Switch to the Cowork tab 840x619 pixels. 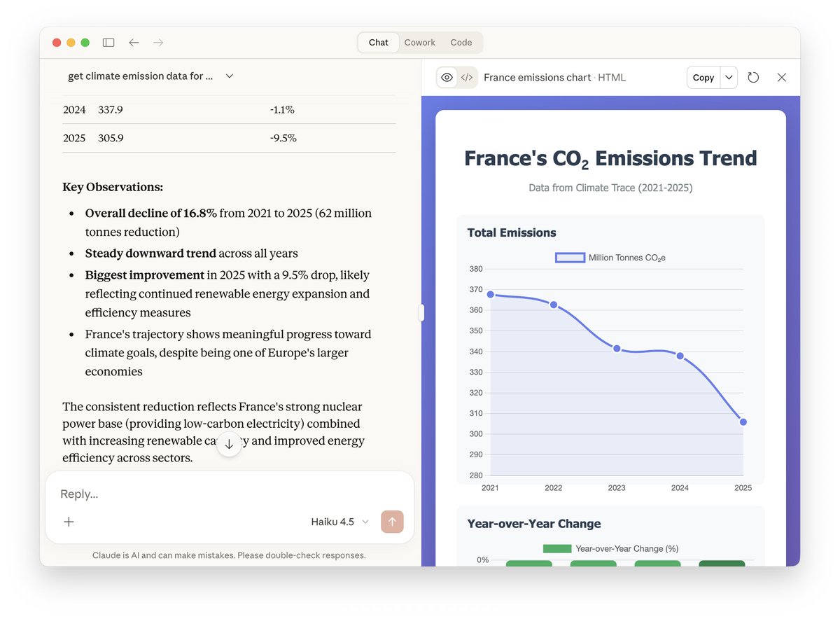(x=420, y=42)
